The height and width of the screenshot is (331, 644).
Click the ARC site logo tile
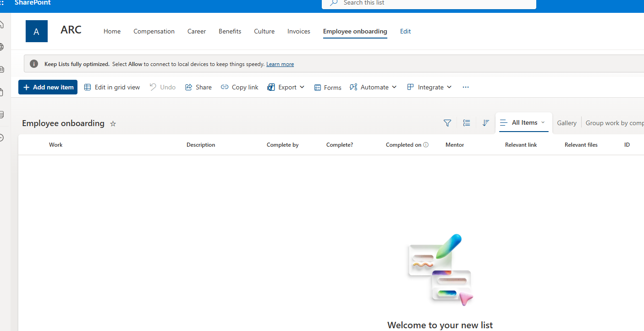tap(37, 32)
